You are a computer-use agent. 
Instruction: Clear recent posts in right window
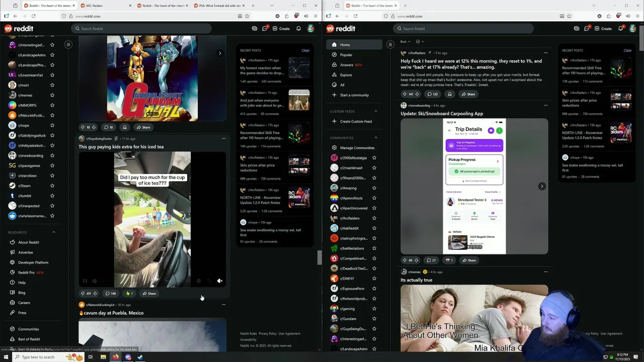coord(627,51)
